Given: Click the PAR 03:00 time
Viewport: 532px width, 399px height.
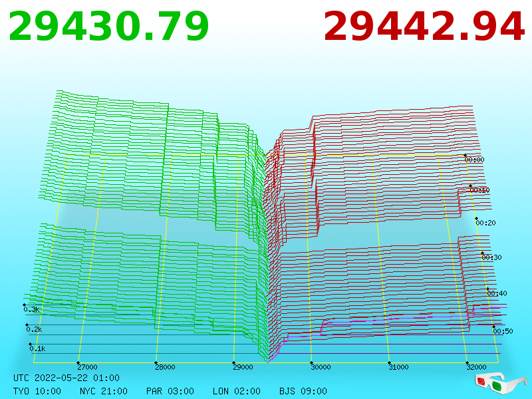Looking at the screenshot, I should coord(170,391).
